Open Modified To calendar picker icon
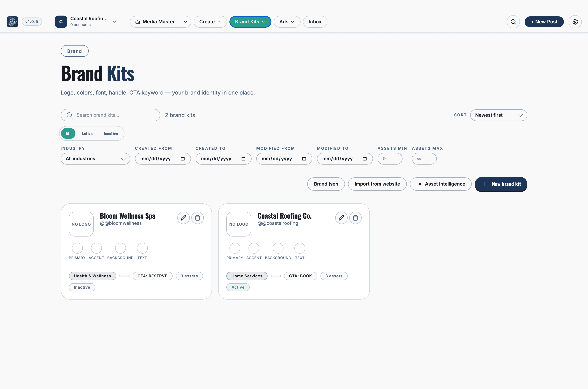This screenshot has height=389, width=588. [365, 159]
